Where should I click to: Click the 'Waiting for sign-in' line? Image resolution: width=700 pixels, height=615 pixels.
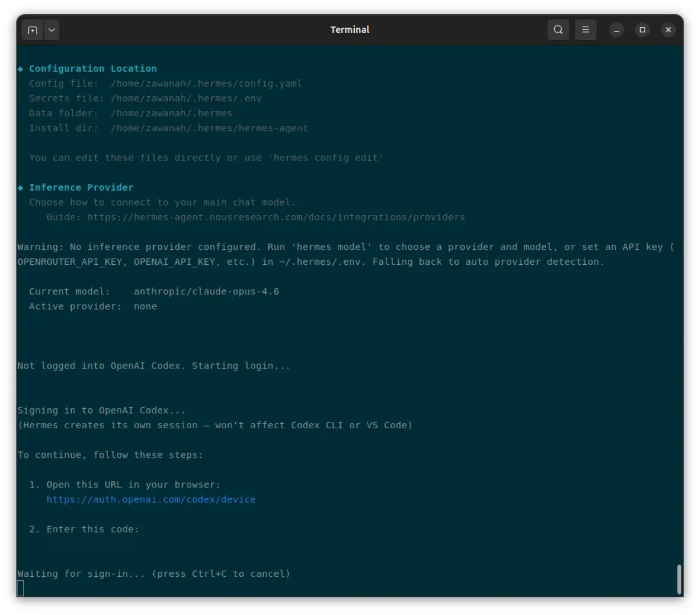[x=154, y=573]
